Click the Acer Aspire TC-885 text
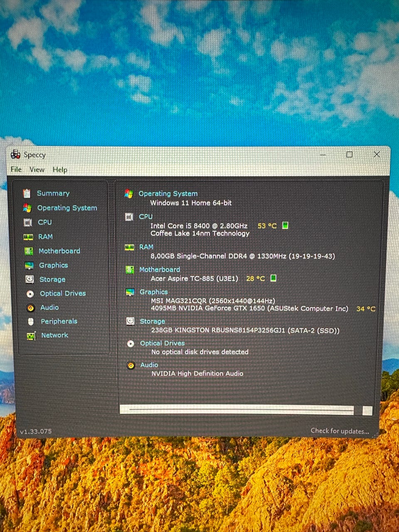This screenshot has width=399, height=532. pyautogui.click(x=195, y=278)
